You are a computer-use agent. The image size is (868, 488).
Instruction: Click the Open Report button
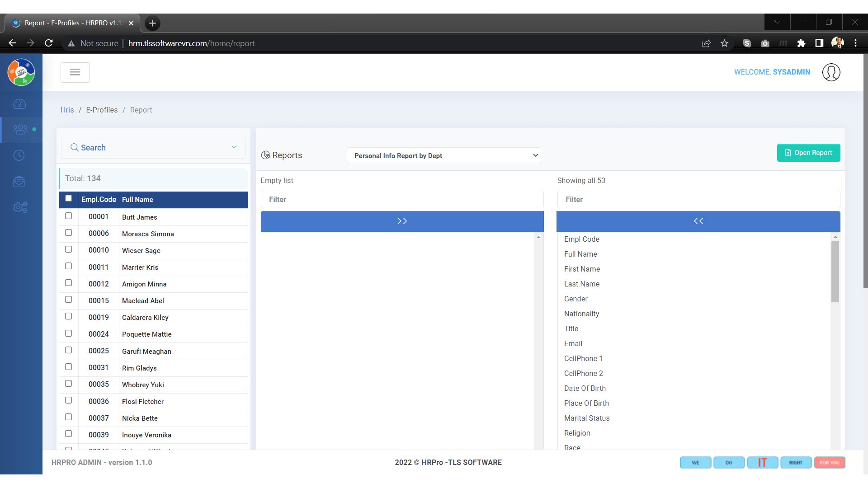coord(808,153)
